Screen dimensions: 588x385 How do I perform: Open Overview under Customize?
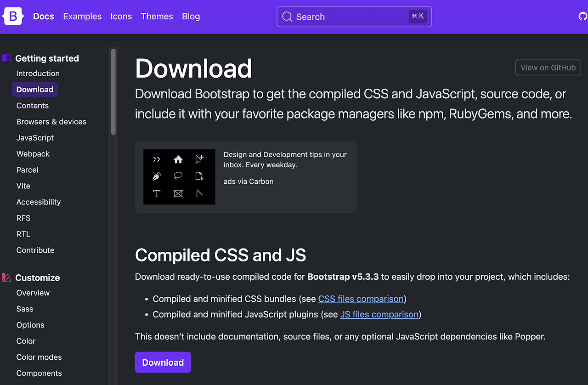point(33,293)
